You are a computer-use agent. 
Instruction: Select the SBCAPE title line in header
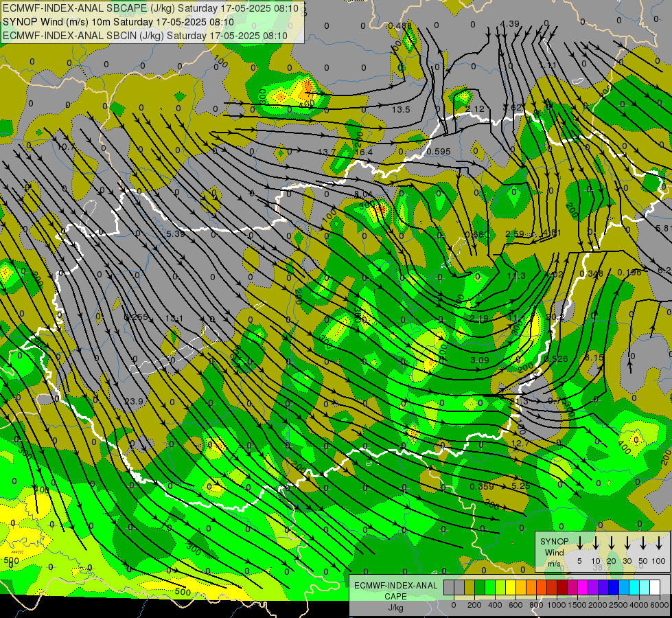tap(151, 8)
